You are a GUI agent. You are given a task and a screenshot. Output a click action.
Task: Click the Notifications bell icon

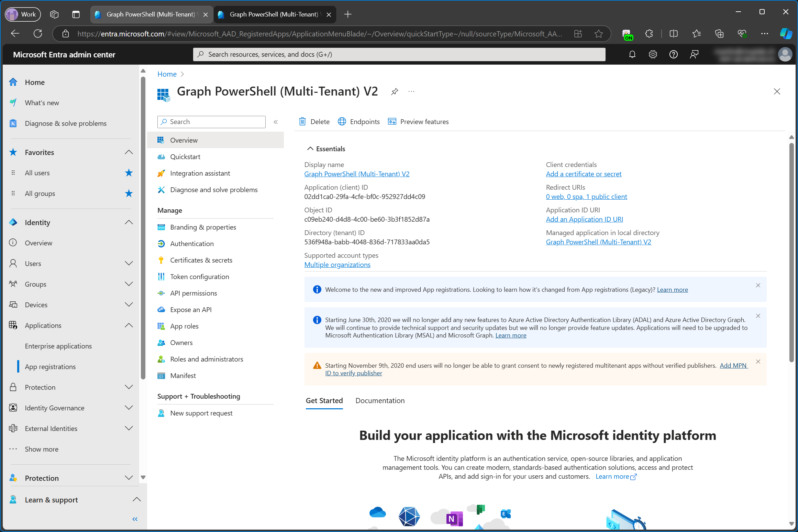(x=632, y=55)
